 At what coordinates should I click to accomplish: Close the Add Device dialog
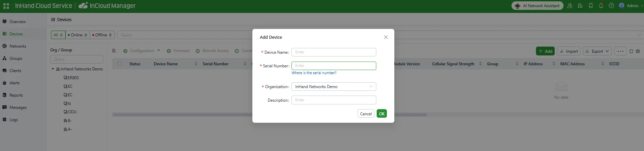tap(386, 37)
